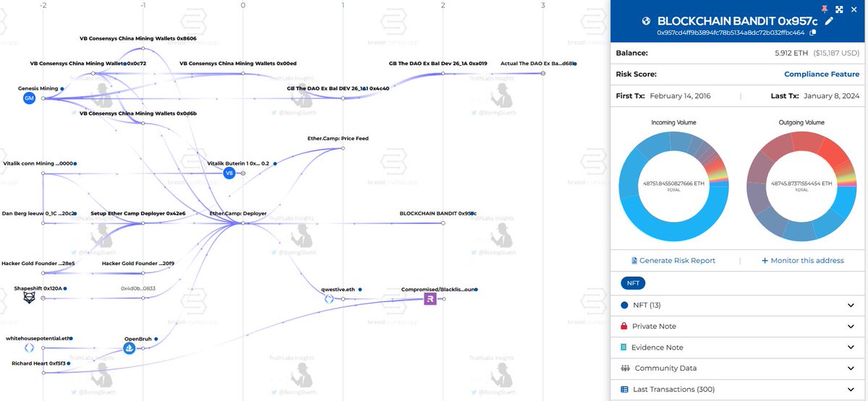This screenshot has width=868, height=401.
Task: Select VB Consensys China Mining Wallets 0x0d6b
Action: (137, 113)
